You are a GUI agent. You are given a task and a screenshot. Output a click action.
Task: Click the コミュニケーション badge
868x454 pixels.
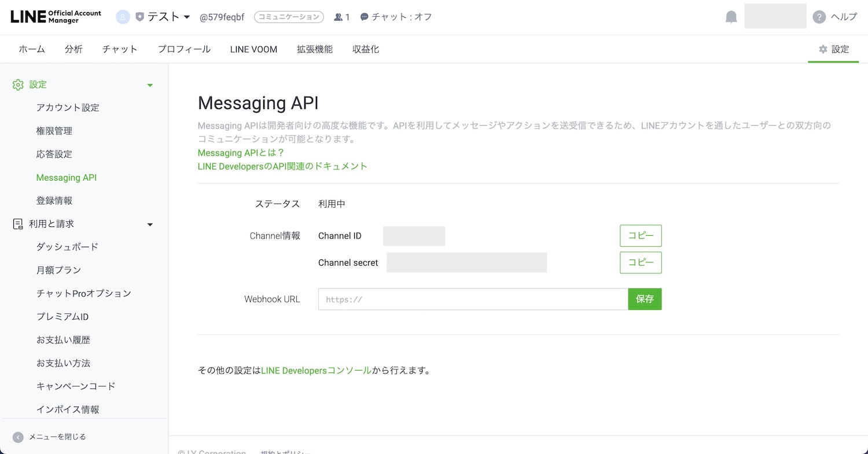click(x=289, y=17)
